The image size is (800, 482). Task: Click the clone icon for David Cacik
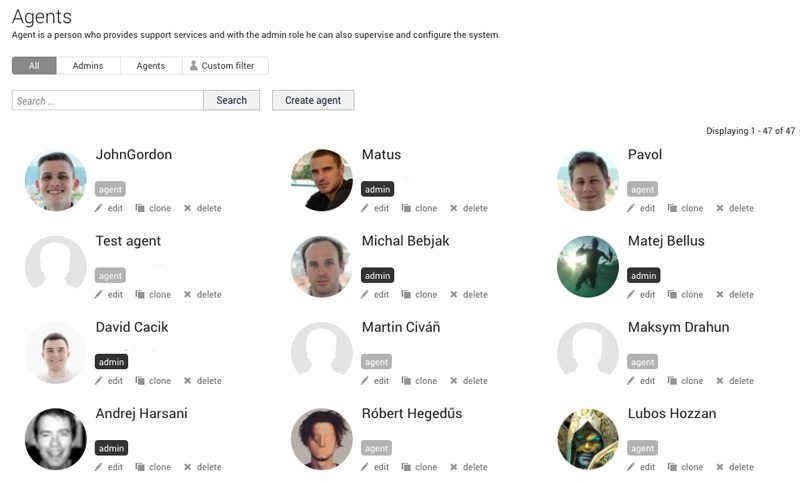pyautogui.click(x=141, y=381)
